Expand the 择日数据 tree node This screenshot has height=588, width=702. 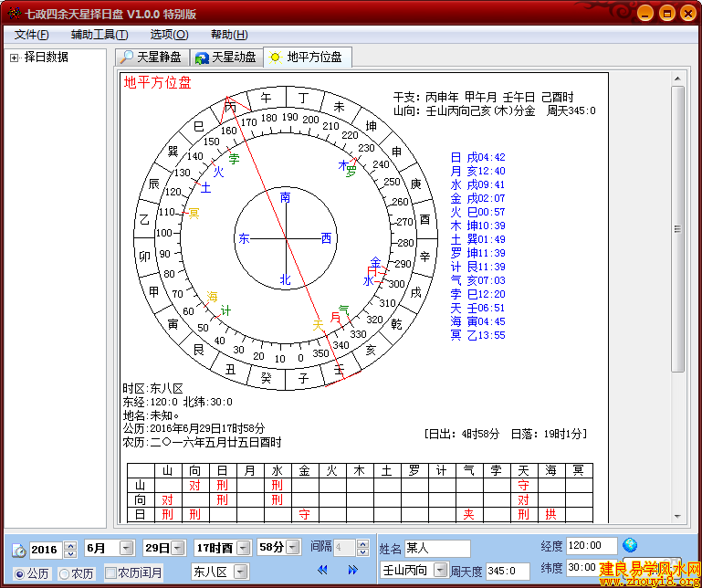pyautogui.click(x=15, y=58)
